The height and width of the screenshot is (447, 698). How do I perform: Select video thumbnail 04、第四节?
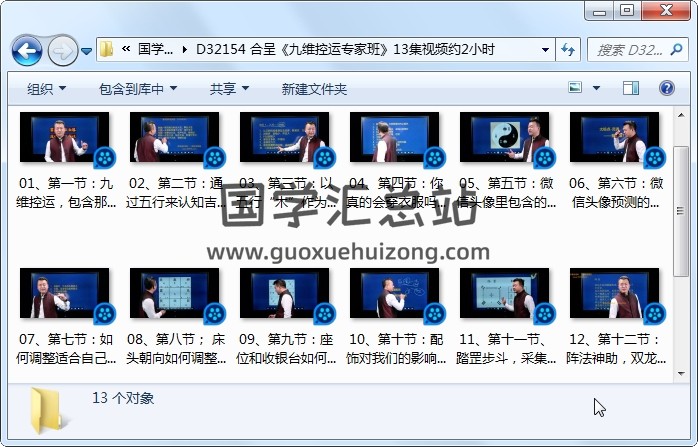tap(394, 138)
